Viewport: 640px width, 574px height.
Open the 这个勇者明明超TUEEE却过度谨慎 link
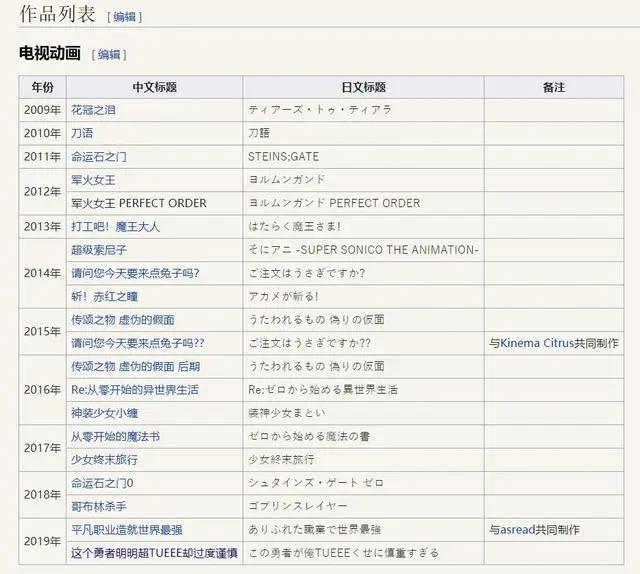tap(154, 553)
